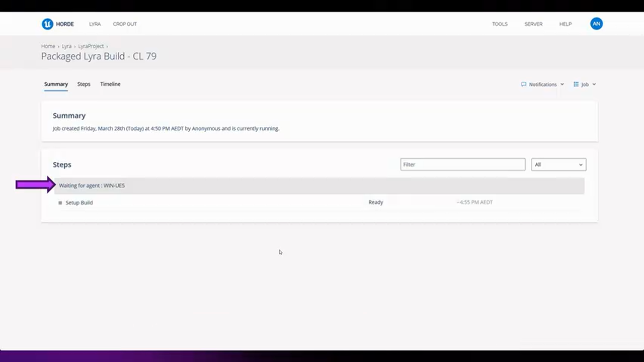This screenshot has height=362, width=644.
Task: Open the LyraProject breadcrumb link
Action: 91,46
